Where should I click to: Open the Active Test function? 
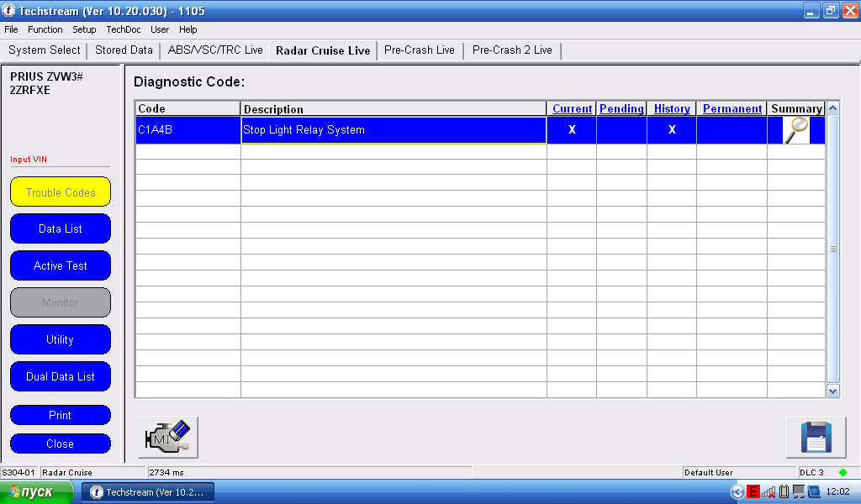coord(61,265)
